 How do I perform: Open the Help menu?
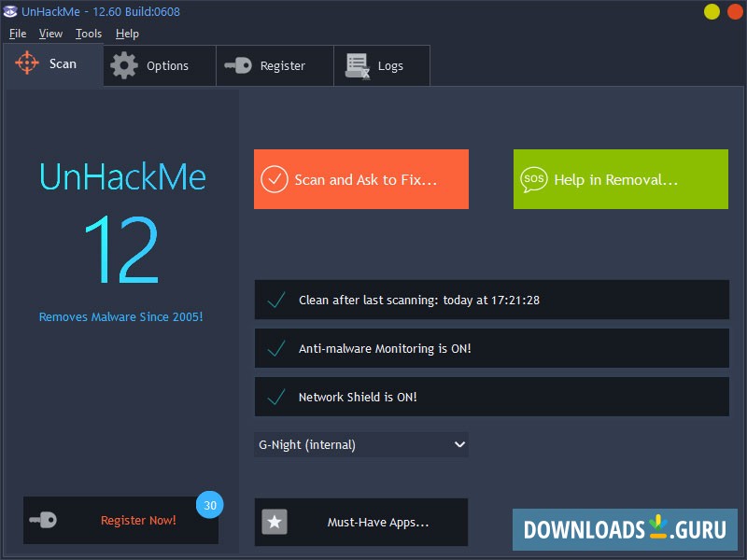pos(127,34)
